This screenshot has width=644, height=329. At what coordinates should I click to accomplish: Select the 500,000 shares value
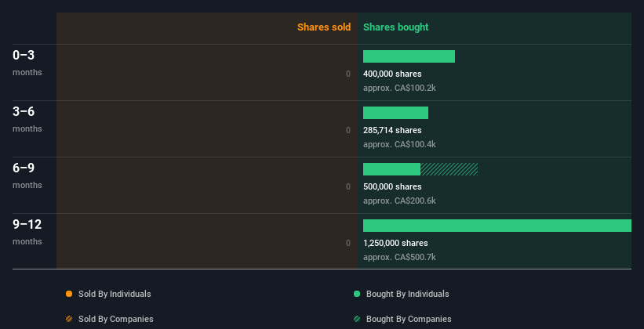(392, 186)
